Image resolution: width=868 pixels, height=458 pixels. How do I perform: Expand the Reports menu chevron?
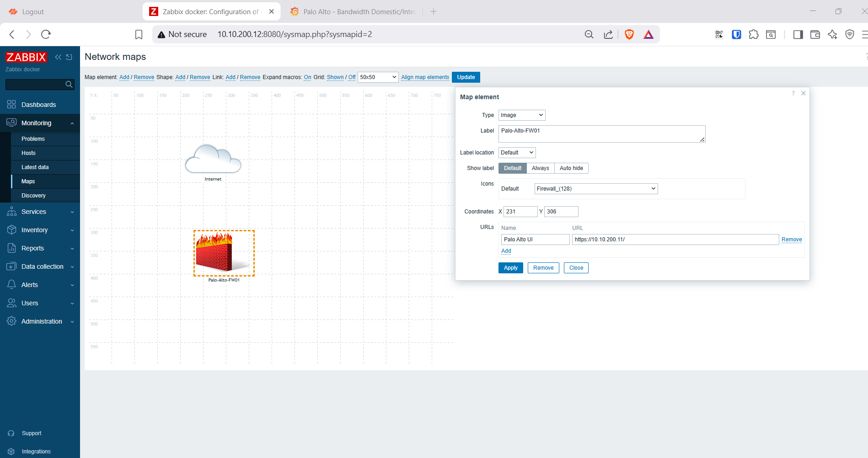72,249
